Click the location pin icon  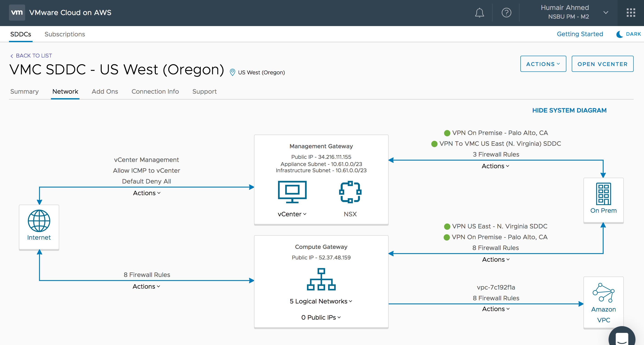coord(232,72)
